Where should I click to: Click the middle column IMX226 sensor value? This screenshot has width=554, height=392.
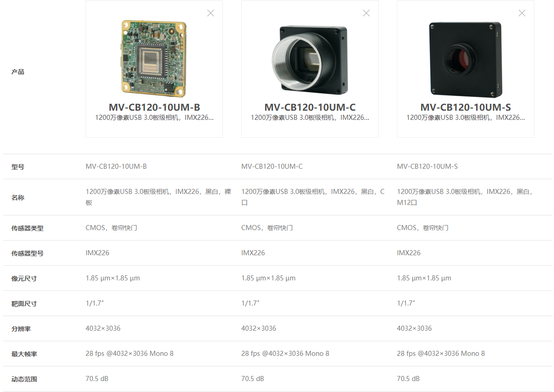(253, 253)
